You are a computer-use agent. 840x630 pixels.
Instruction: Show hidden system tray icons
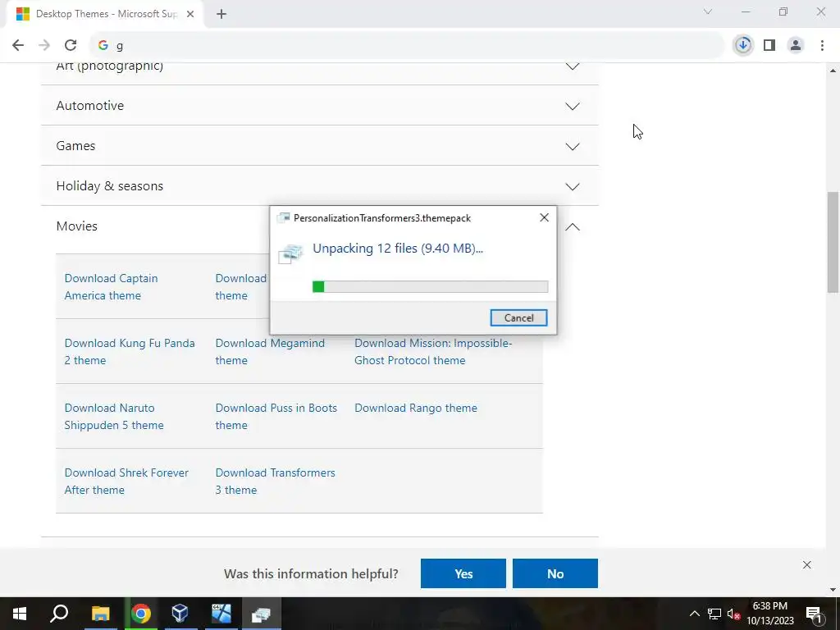694,614
